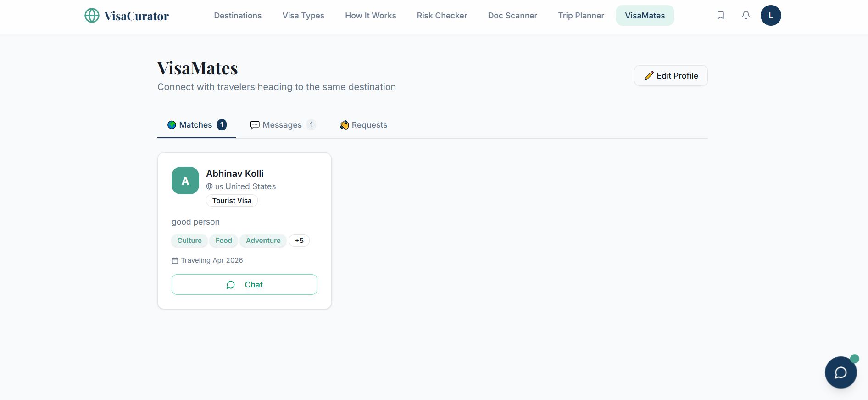Open the Doc Scanner tool
The image size is (868, 400).
click(512, 16)
